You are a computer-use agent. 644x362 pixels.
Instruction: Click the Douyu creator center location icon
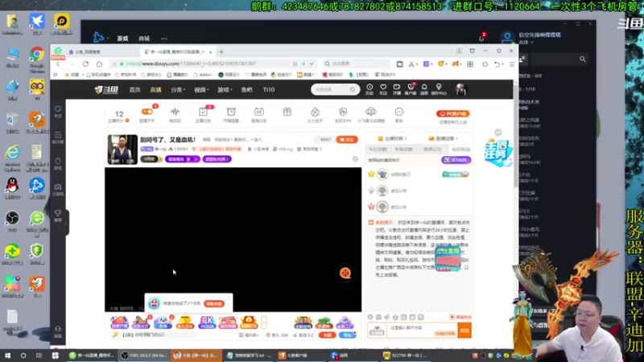pos(439,88)
